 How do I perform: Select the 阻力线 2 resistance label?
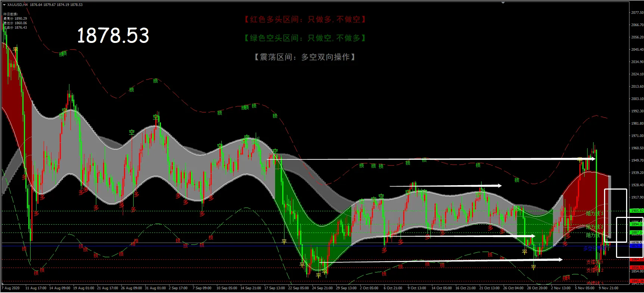pyautogui.click(x=595, y=227)
